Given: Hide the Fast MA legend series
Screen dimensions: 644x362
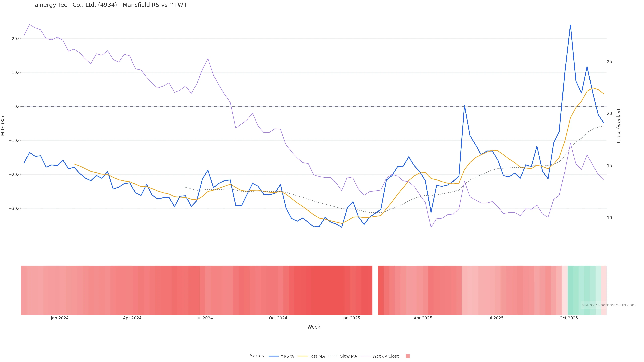Looking at the screenshot, I should point(317,356).
